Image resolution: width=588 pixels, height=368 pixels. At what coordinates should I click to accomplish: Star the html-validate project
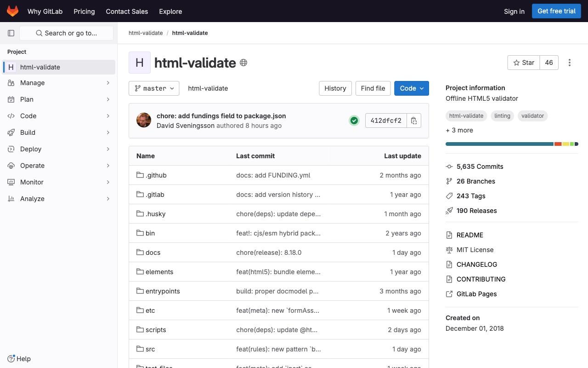523,63
